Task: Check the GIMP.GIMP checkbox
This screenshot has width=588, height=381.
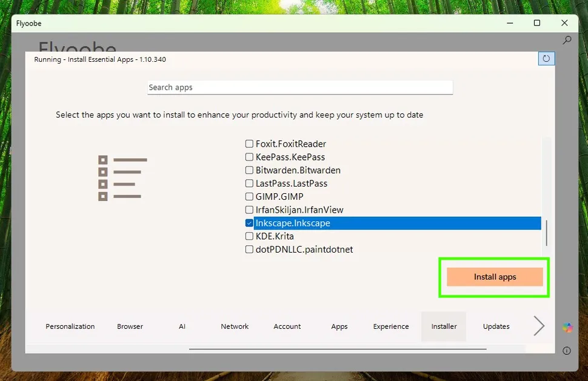Action: (249, 196)
